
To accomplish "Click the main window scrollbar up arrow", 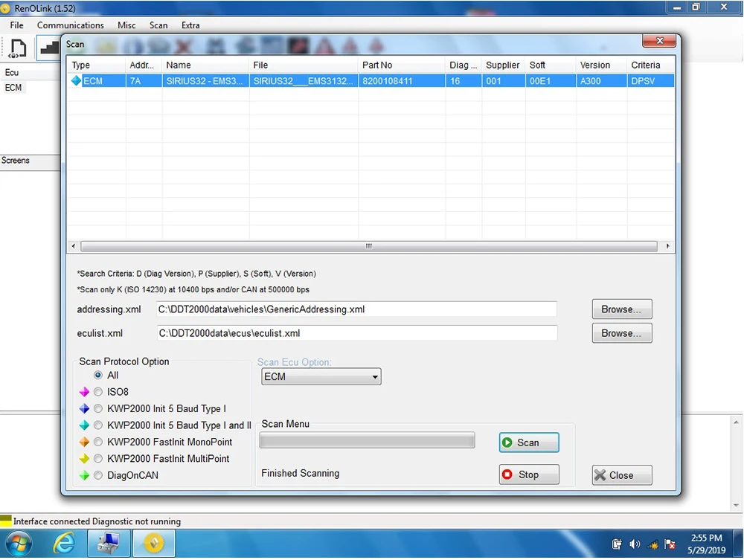I will click(737, 422).
